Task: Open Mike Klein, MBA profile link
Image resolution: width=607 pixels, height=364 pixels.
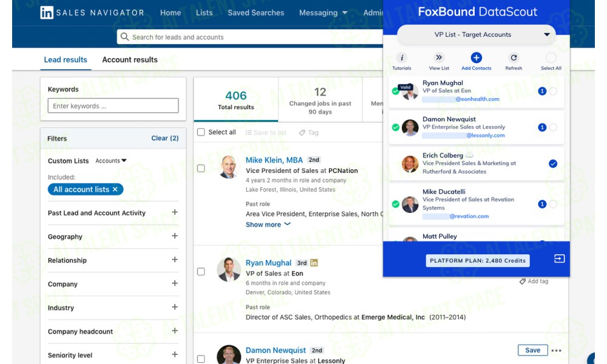Action: tap(274, 160)
